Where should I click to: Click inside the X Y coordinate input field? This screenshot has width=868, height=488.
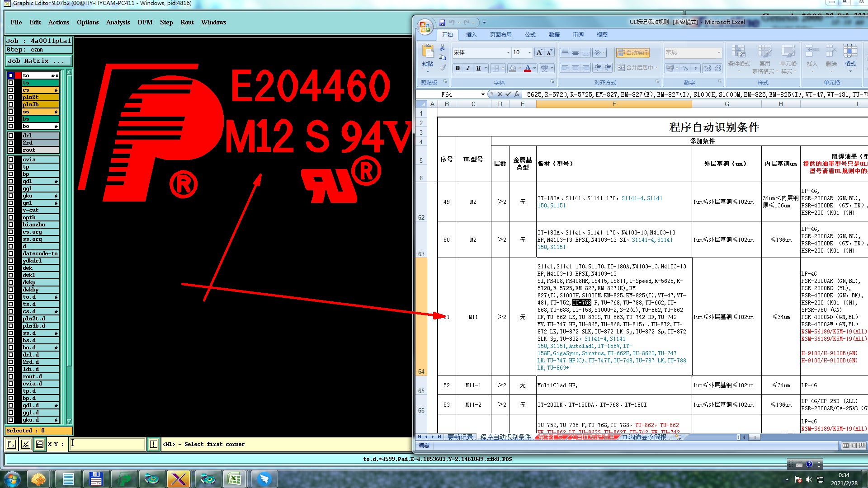pos(108,444)
